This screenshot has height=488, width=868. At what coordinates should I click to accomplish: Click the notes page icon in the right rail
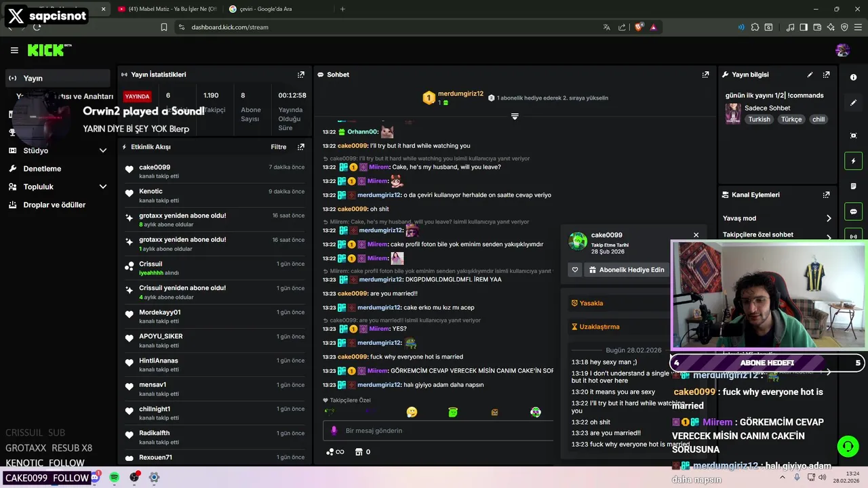click(853, 186)
